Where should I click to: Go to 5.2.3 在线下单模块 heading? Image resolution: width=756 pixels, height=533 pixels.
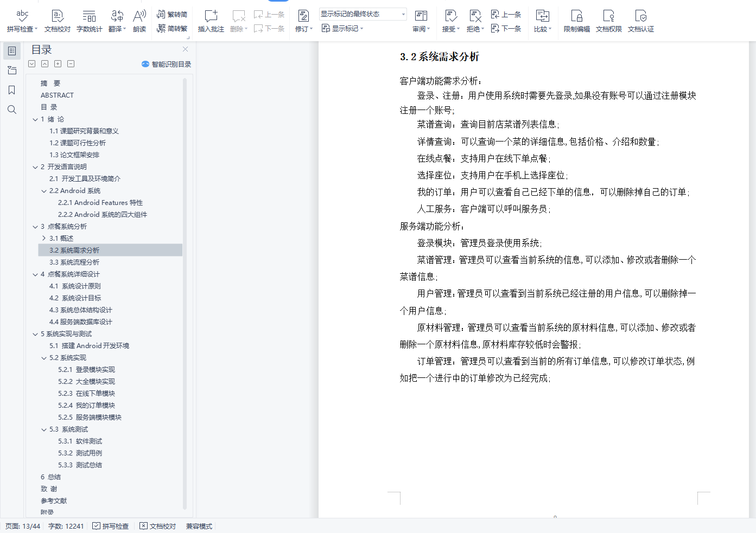pyautogui.click(x=86, y=394)
